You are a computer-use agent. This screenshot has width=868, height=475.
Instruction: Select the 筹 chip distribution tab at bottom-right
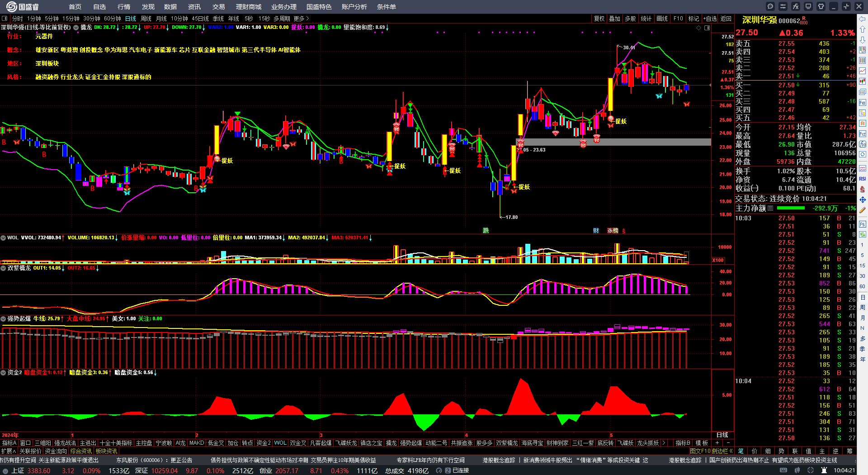[x=849, y=451]
